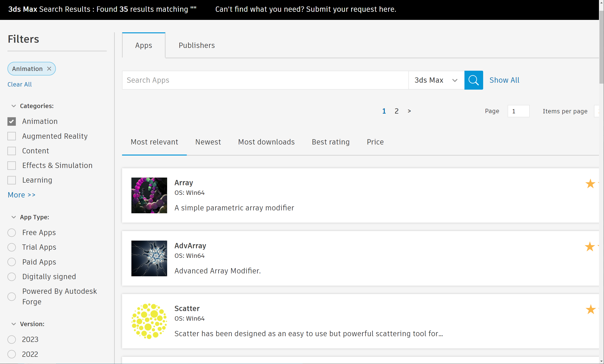This screenshot has width=604, height=364.
Task: Click the Search Apps input field
Action: coord(265,80)
